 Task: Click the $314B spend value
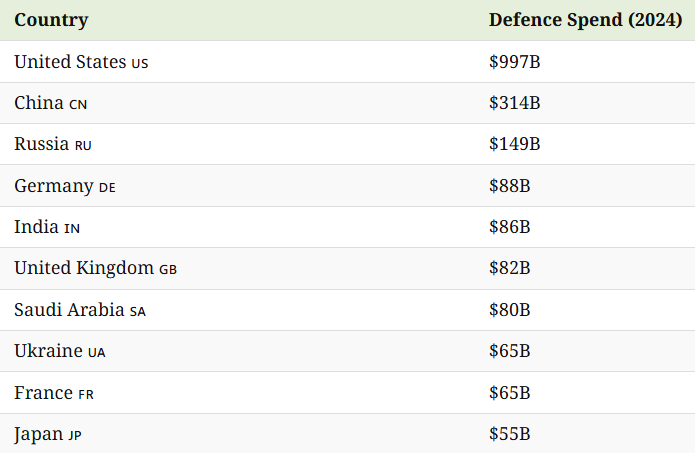pos(514,103)
